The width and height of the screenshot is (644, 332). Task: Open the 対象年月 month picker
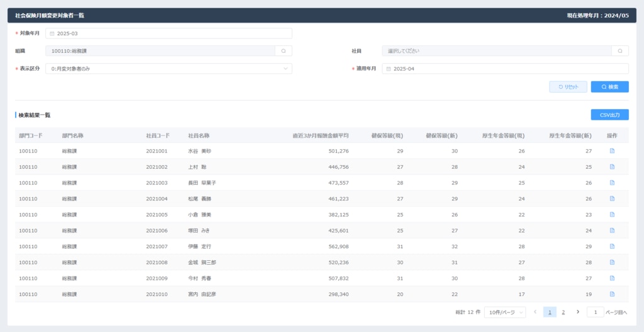click(x=168, y=33)
